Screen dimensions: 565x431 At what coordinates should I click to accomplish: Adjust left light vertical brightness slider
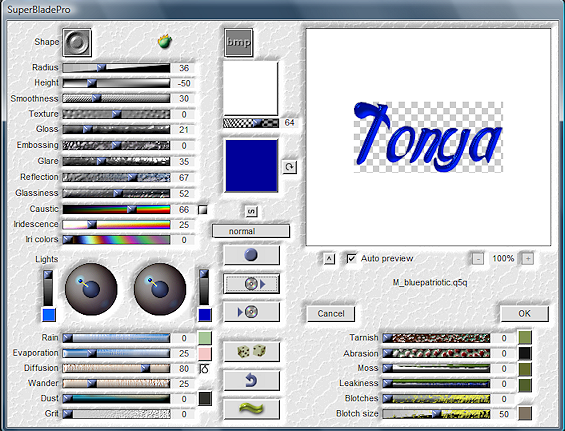tap(48, 288)
